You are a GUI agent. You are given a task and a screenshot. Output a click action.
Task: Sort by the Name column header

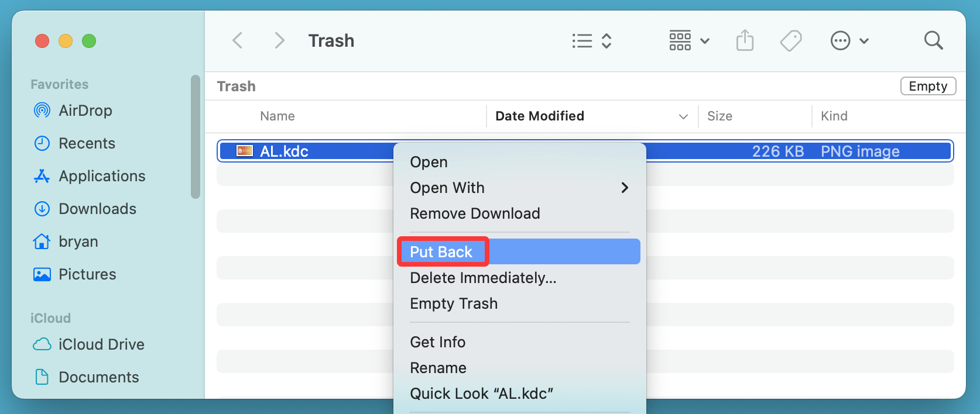pos(277,116)
